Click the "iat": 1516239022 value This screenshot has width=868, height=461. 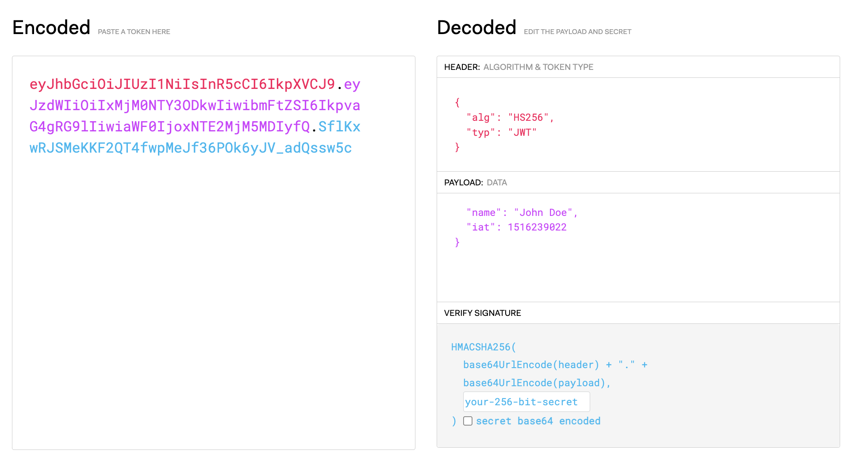point(537,227)
